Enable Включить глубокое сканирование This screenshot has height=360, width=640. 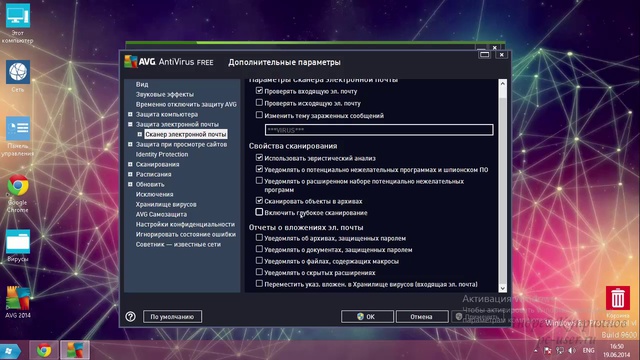tap(259, 212)
